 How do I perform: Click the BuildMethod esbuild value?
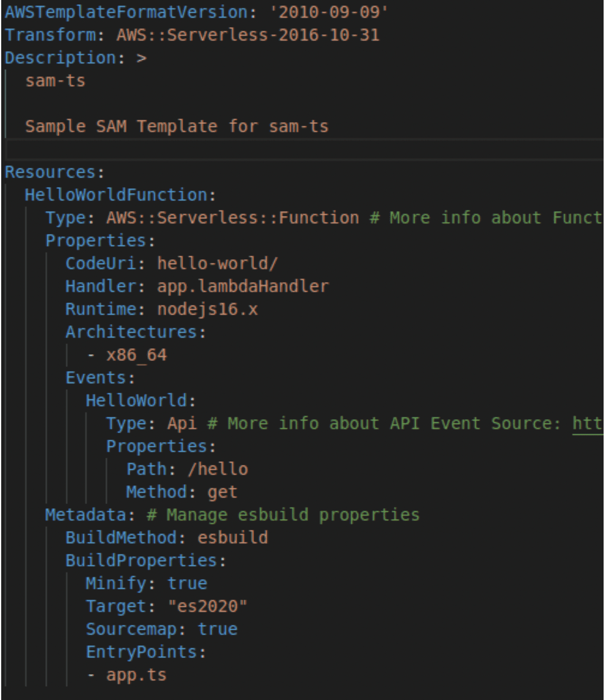[233, 538]
